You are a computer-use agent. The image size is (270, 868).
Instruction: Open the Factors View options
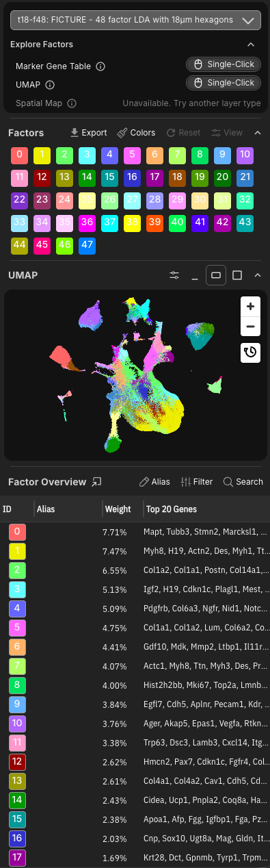[227, 133]
